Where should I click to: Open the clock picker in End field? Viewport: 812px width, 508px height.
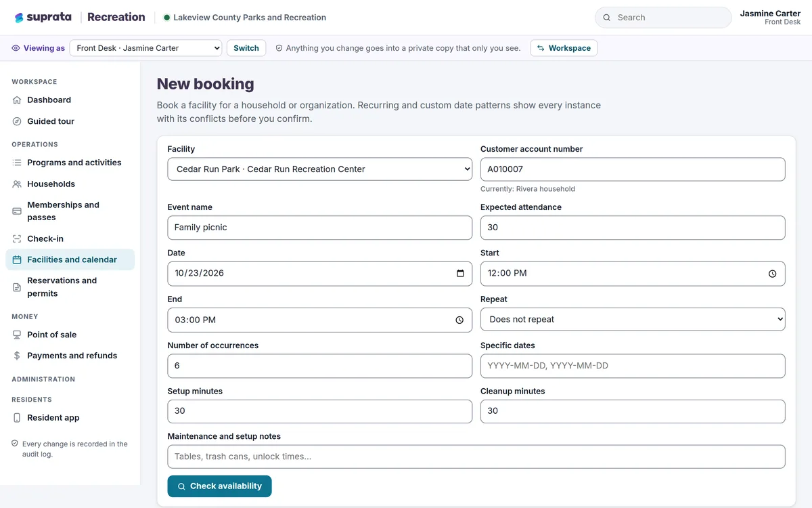pos(459,320)
